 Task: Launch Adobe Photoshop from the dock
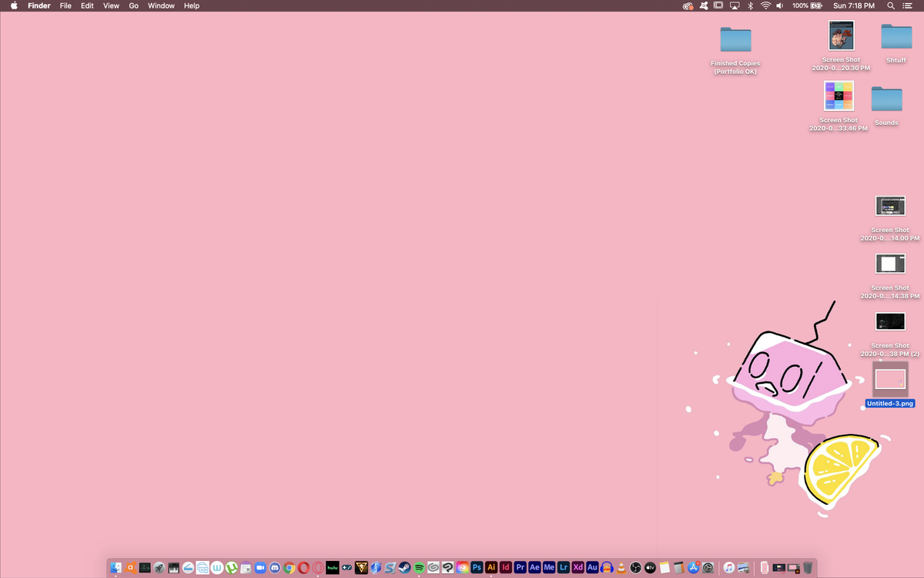click(x=477, y=568)
